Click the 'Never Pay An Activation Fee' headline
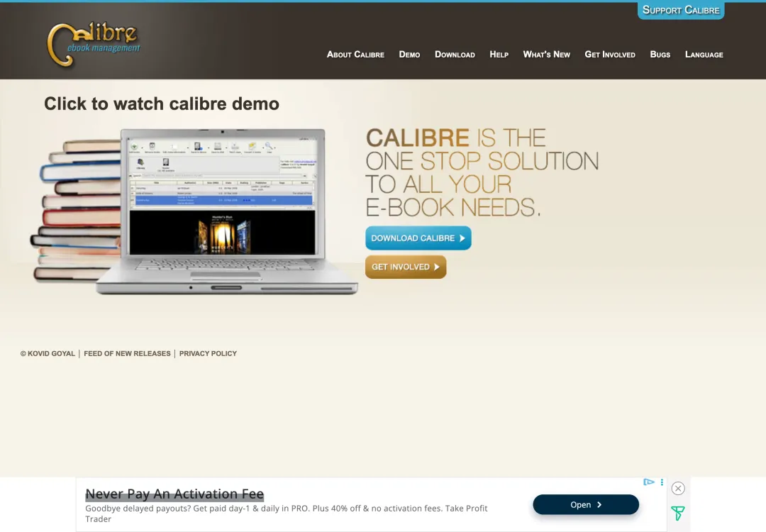Viewport: 766px width, 532px height. tap(174, 494)
